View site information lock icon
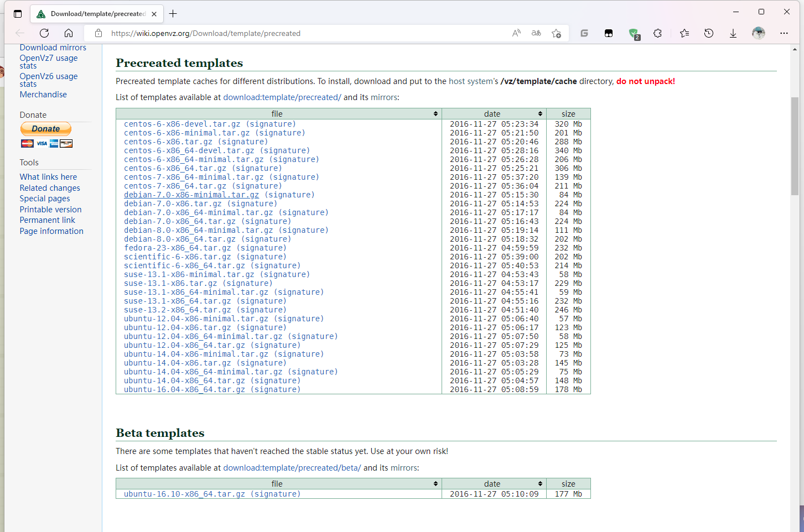The image size is (804, 532). [x=98, y=33]
